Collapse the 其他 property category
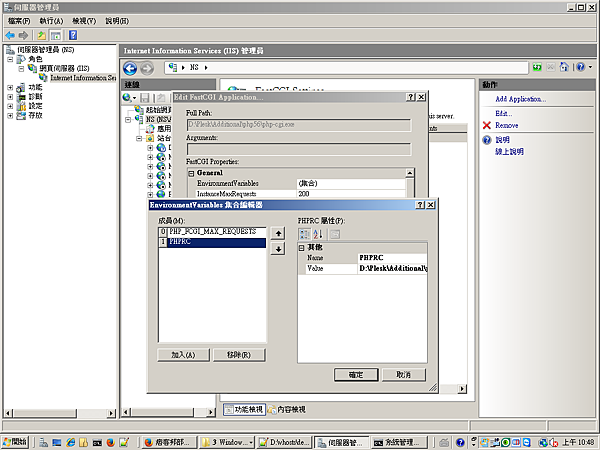Image resolution: width=600 pixels, height=450 pixels. coord(302,247)
